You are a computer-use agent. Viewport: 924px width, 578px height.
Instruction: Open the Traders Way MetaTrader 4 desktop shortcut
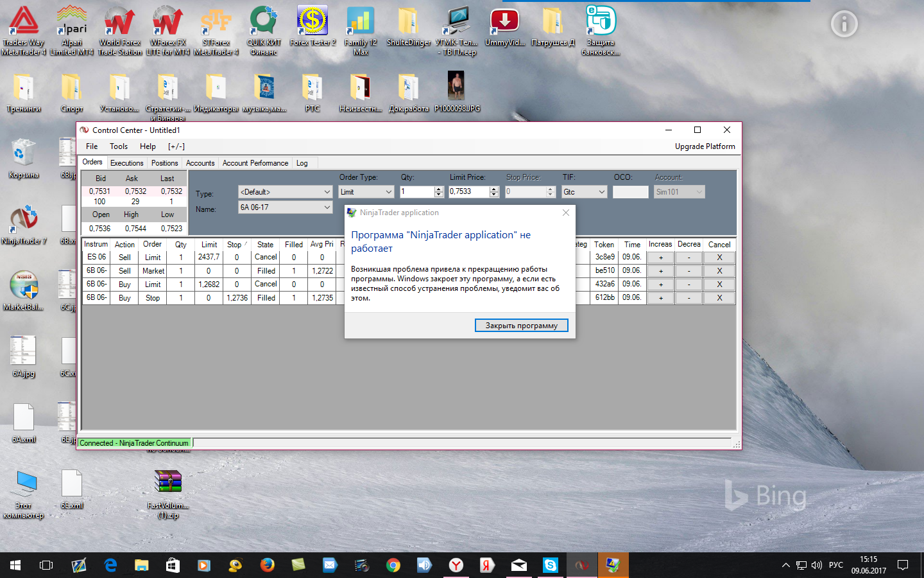coord(24,30)
